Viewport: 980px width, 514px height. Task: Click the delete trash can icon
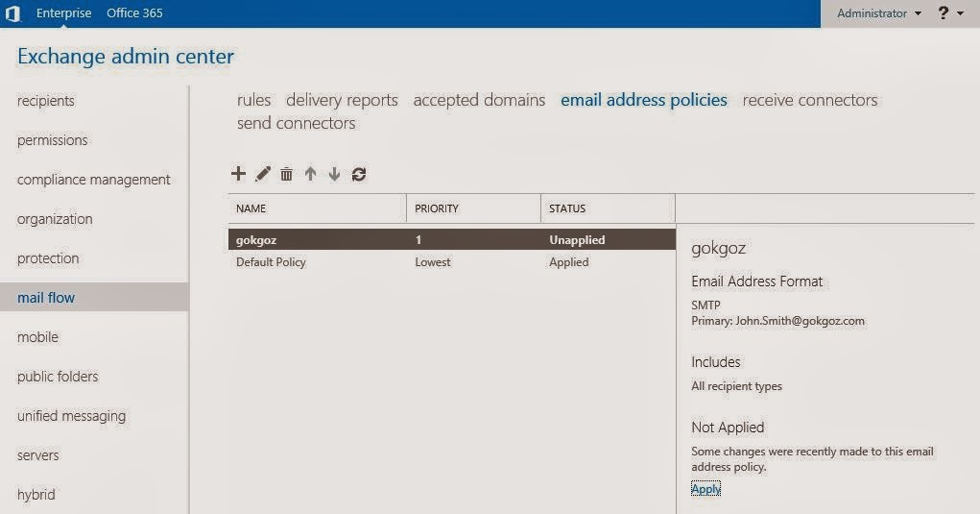286,174
